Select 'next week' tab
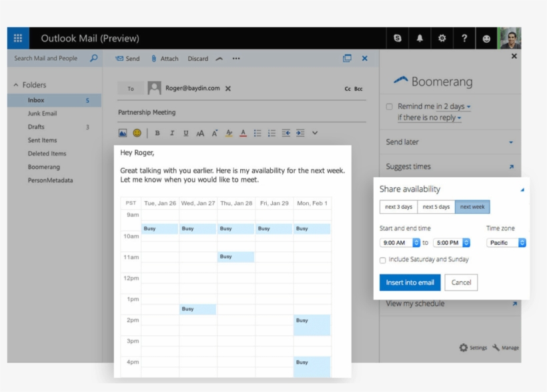 pos(472,207)
